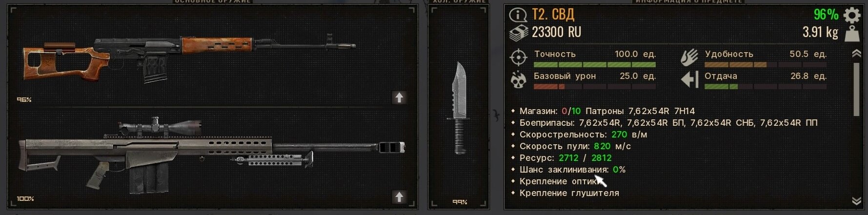
Task: Expand details with the bottom double chevron
Action: pos(856,201)
